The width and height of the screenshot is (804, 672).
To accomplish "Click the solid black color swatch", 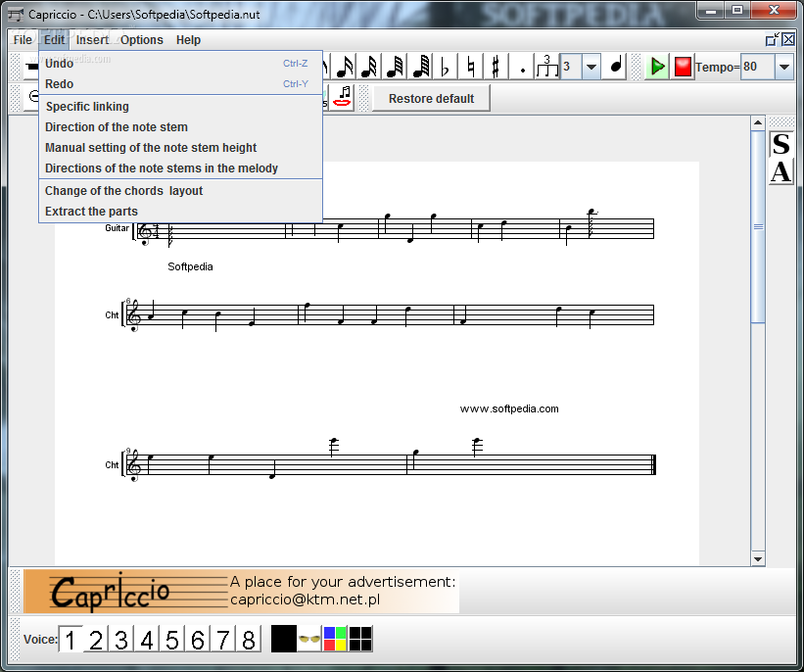I will [284, 639].
